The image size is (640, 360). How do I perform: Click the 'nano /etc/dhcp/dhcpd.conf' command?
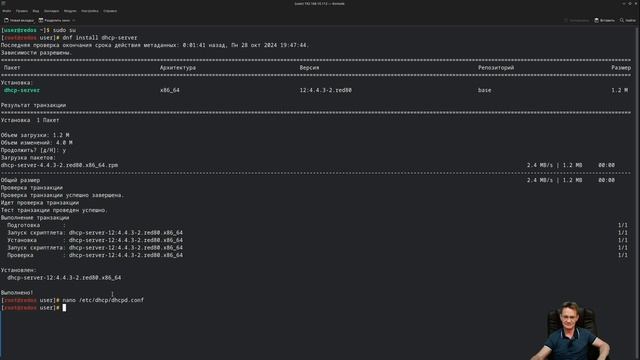click(x=103, y=300)
